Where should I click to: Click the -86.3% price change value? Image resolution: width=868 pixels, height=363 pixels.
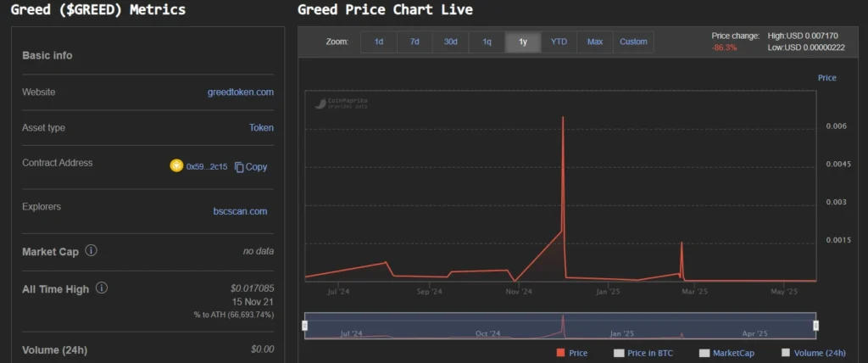click(x=724, y=47)
